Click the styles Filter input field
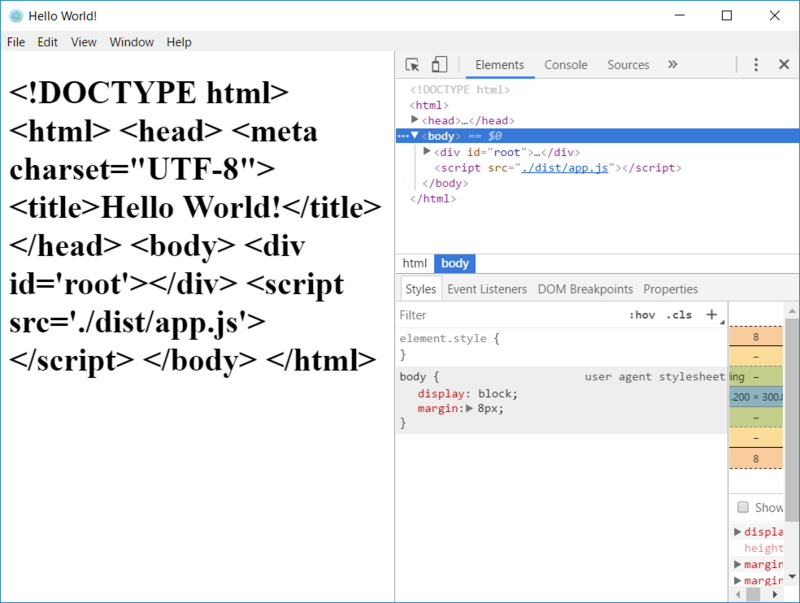Viewport: 800px width, 603px height. click(510, 315)
